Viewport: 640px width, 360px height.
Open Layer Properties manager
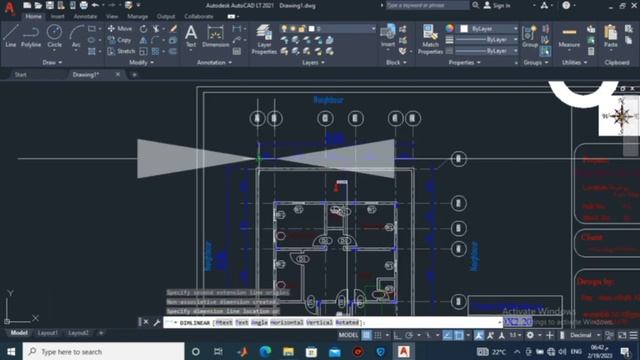pyautogui.click(x=264, y=39)
